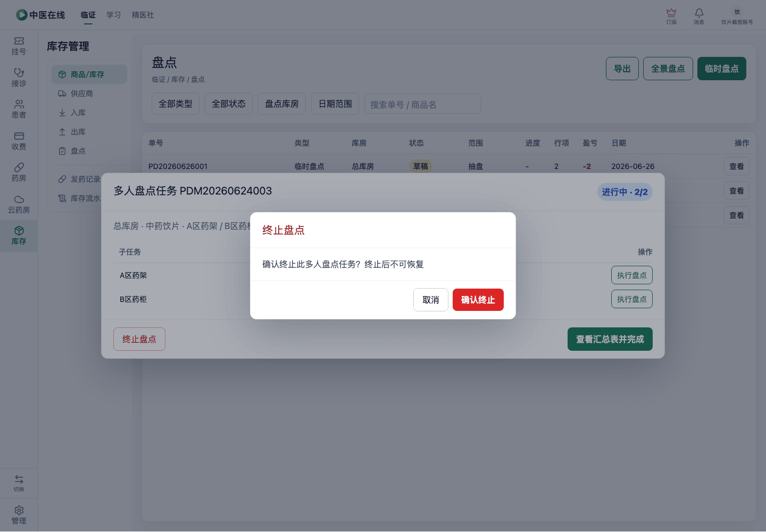766x532 pixels.
Task: Open 收费 sidebar item
Action: click(x=19, y=141)
